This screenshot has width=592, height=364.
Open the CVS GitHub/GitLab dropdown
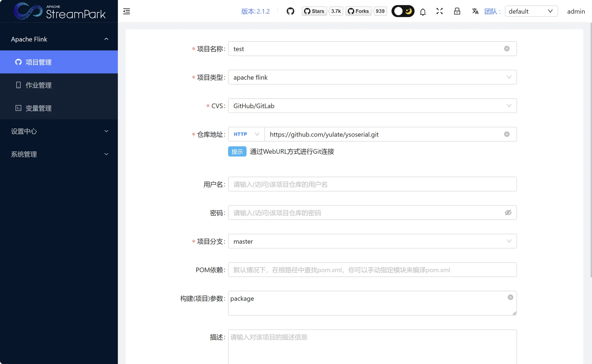(x=372, y=106)
